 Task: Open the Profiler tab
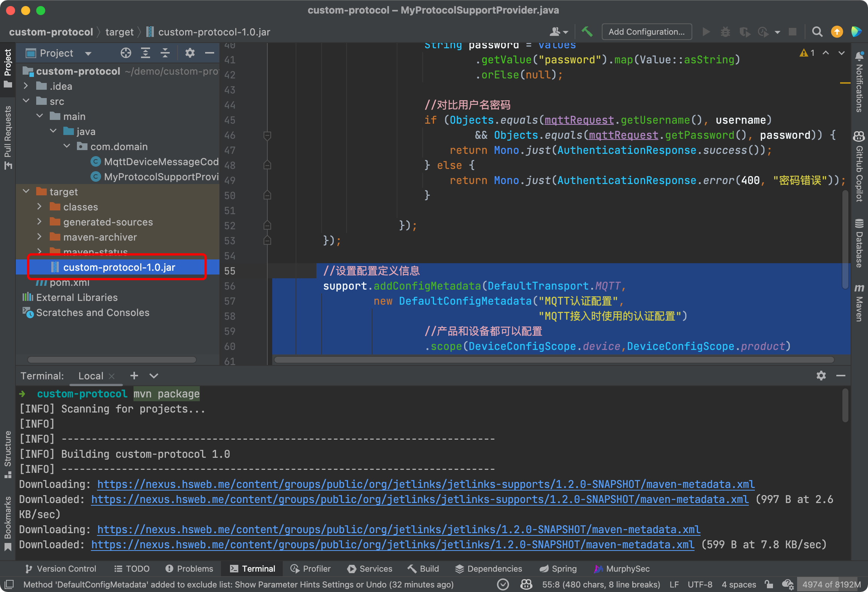(x=311, y=569)
